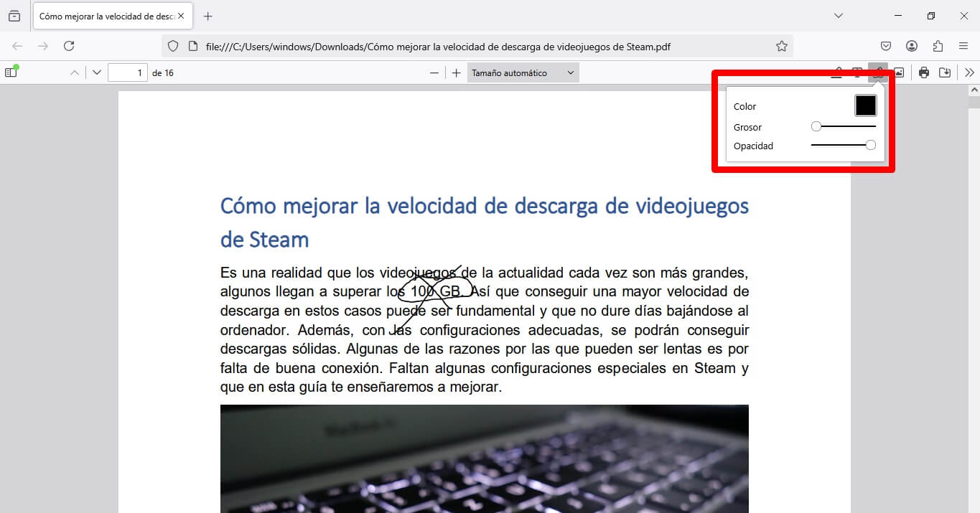Zoom out with the minus button
The height and width of the screenshot is (513, 980).
pyautogui.click(x=434, y=72)
